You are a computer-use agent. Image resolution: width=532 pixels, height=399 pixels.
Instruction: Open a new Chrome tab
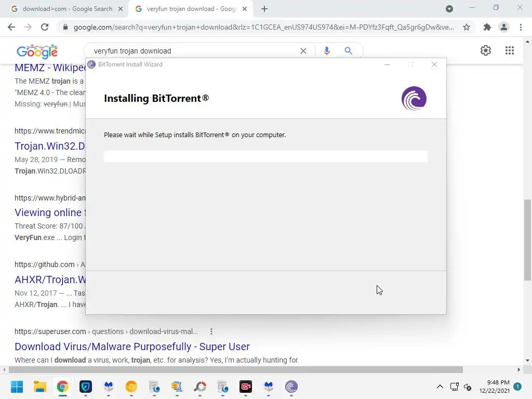coord(264,9)
